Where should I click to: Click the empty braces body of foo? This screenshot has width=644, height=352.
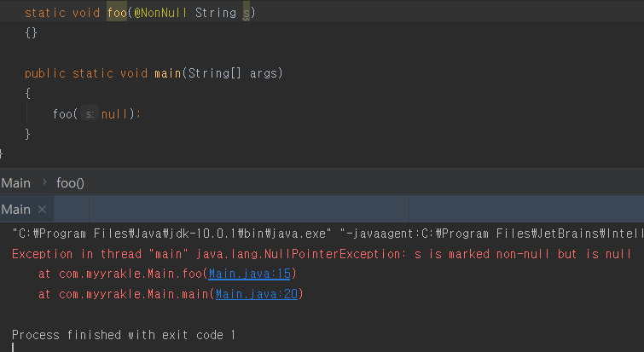pos(32,33)
